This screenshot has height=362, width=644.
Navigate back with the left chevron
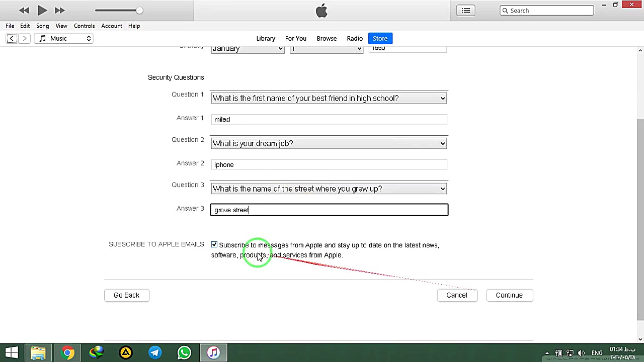12,38
